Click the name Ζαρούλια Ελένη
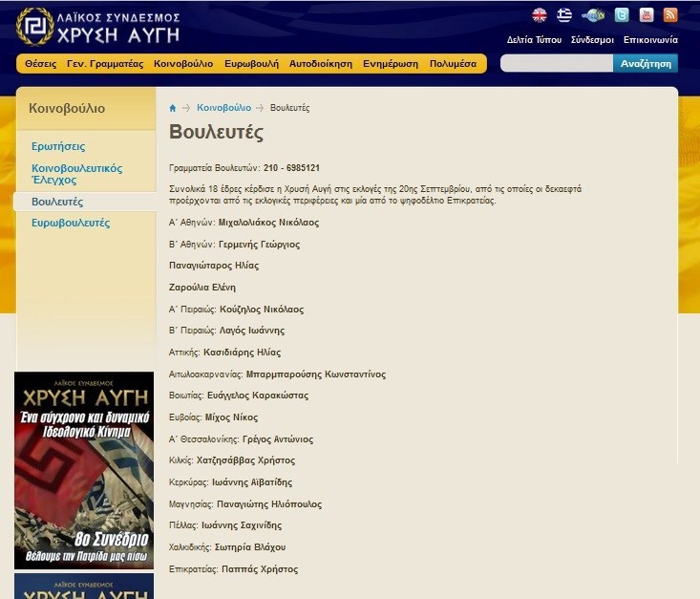Image resolution: width=700 pixels, height=599 pixels. (202, 288)
